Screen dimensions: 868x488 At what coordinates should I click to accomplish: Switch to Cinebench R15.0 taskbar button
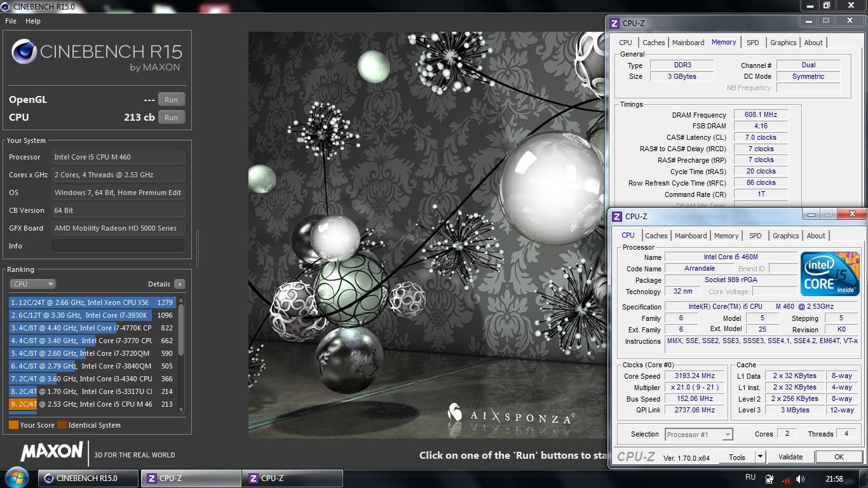[88, 478]
